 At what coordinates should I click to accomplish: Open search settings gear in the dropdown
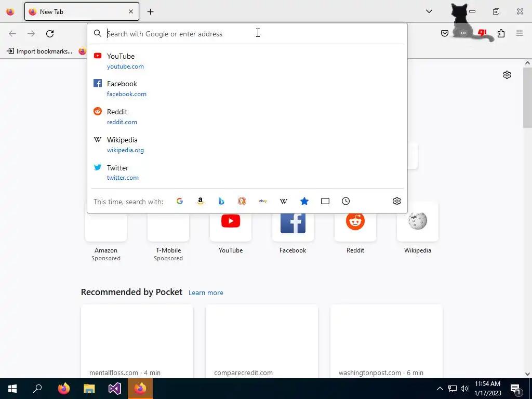(x=396, y=201)
